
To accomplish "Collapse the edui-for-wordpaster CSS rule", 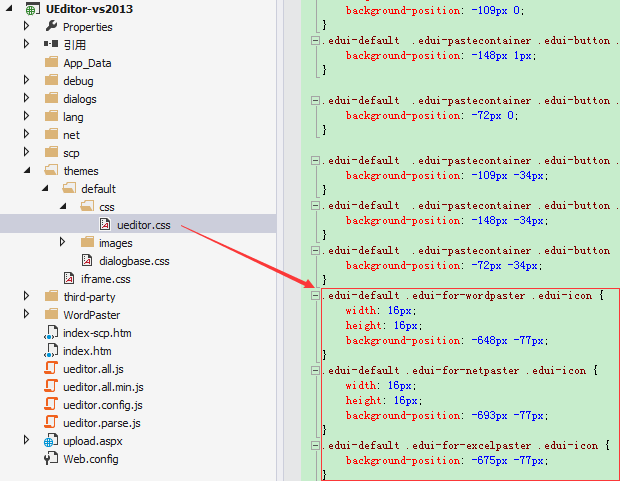I will (315, 295).
